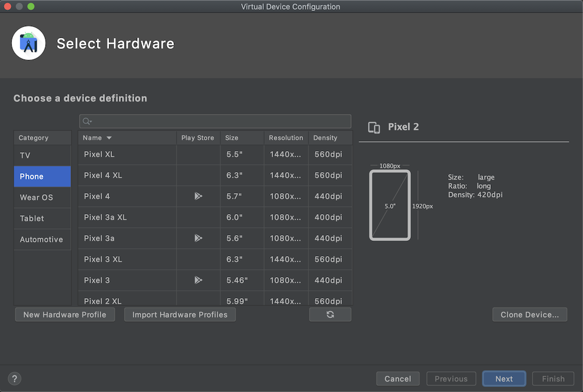
Task: Click the Resolution column header
Action: pyautogui.click(x=285, y=138)
